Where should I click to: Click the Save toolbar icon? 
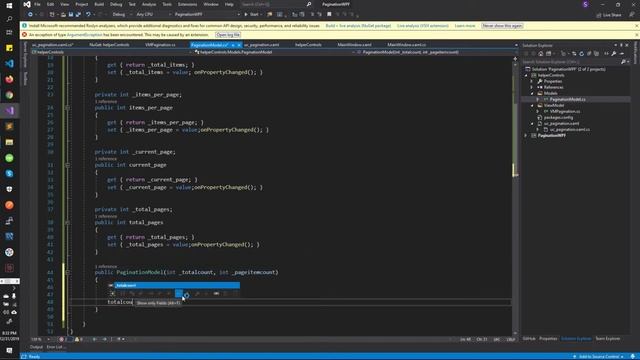click(71, 14)
